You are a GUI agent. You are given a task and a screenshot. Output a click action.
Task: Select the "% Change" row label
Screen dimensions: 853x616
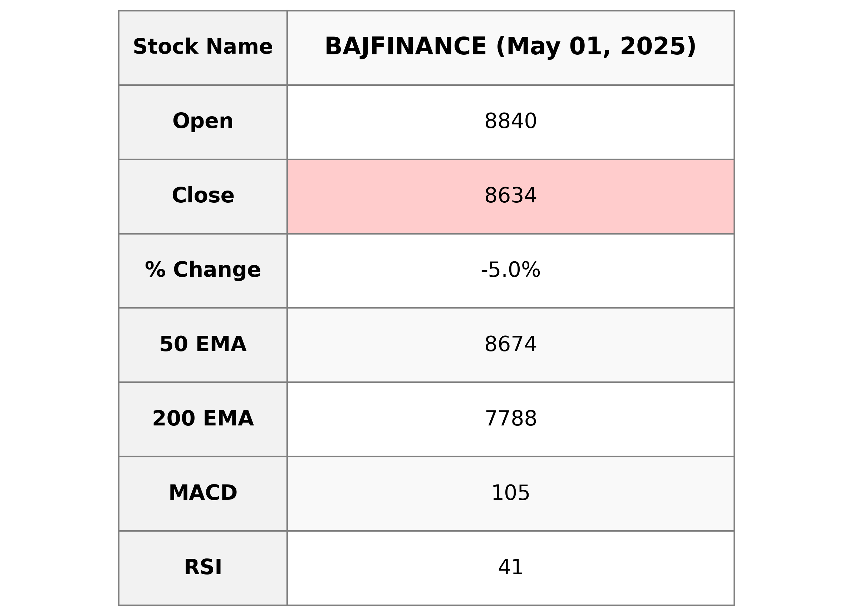[203, 270]
